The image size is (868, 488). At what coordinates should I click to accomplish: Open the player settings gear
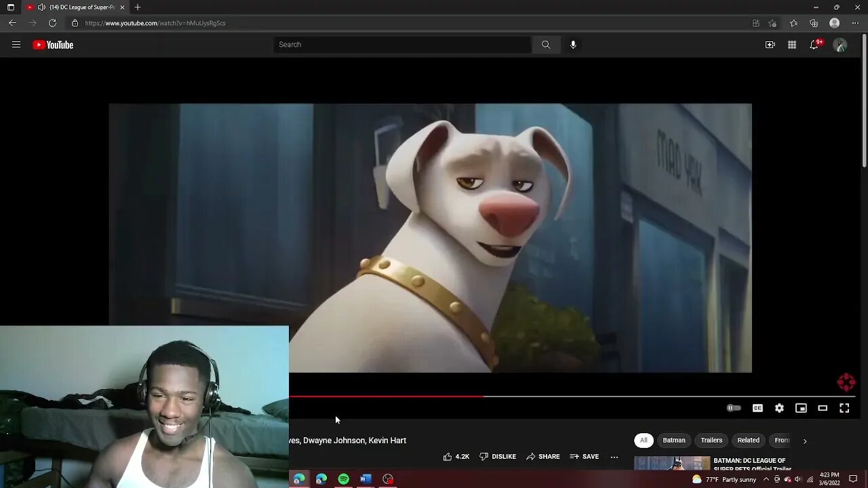coord(779,408)
